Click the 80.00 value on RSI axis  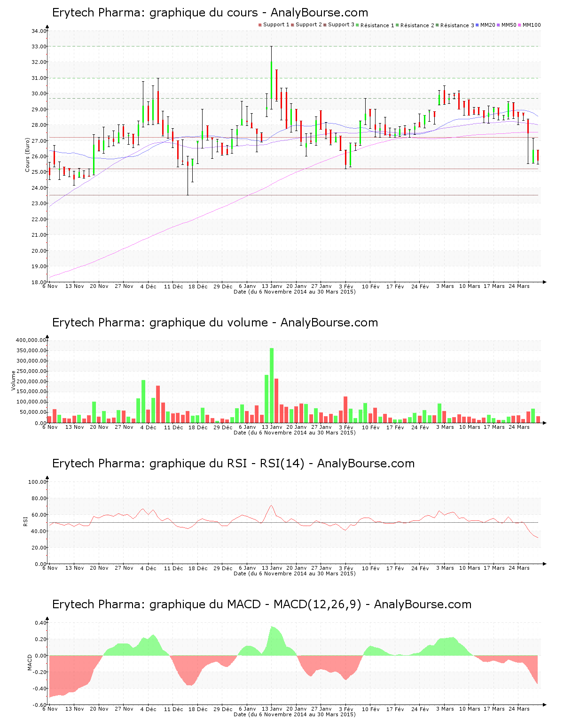tap(39, 498)
